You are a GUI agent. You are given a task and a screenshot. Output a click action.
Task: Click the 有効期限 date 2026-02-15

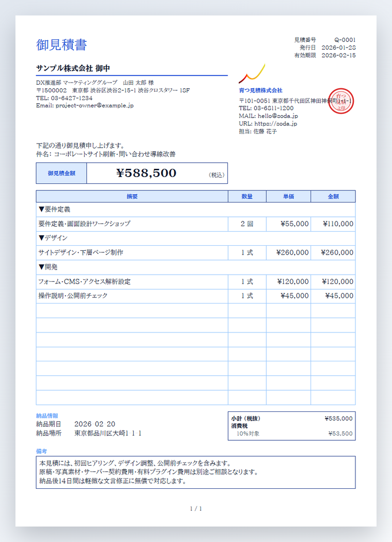click(338, 55)
